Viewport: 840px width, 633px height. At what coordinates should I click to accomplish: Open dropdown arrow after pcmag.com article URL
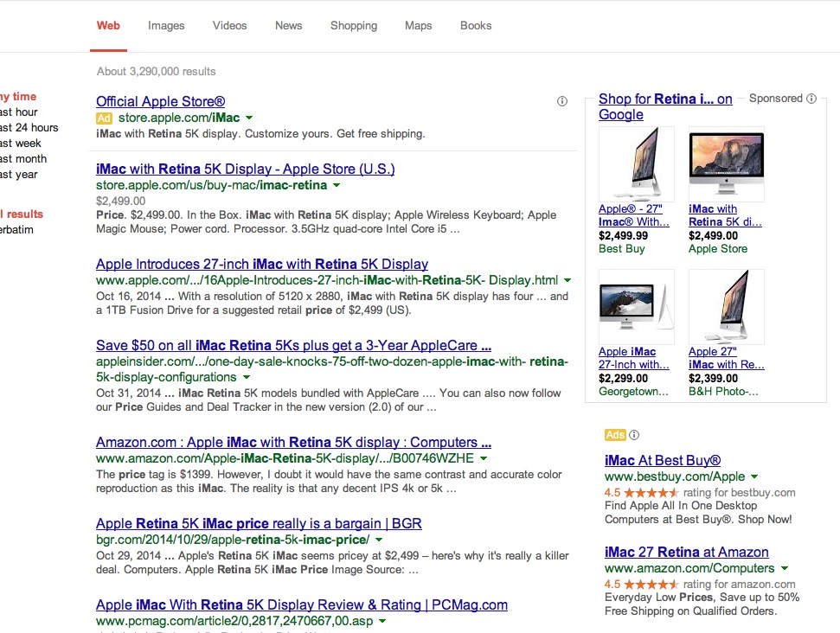coord(382,621)
